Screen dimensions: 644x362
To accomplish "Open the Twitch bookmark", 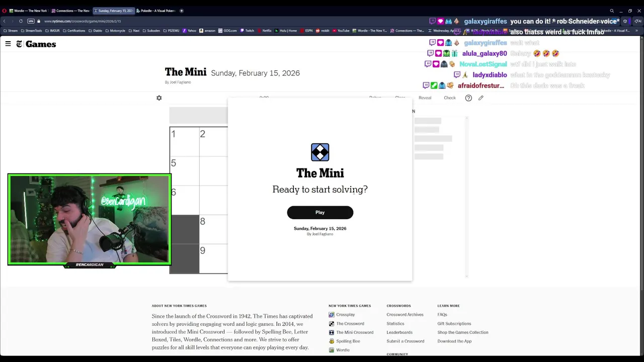I will tap(247, 31).
